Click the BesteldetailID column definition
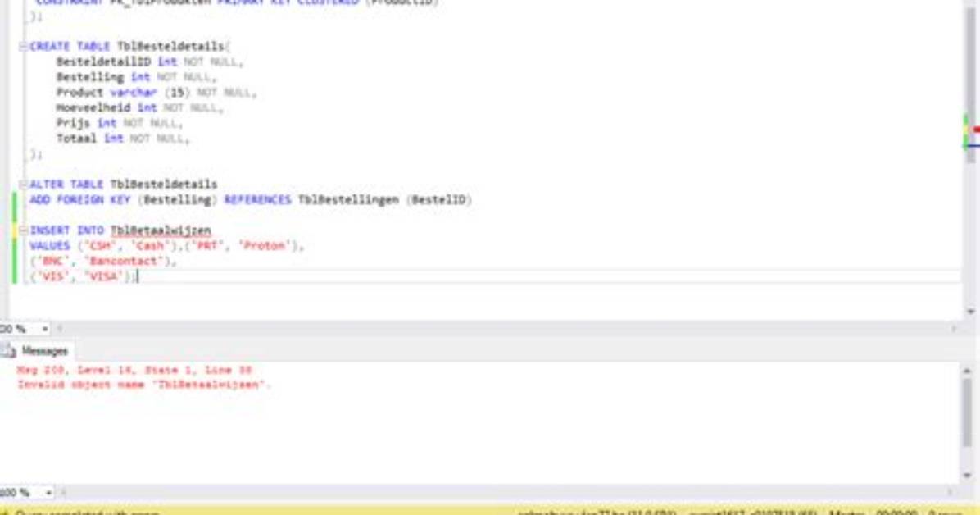 point(149,62)
